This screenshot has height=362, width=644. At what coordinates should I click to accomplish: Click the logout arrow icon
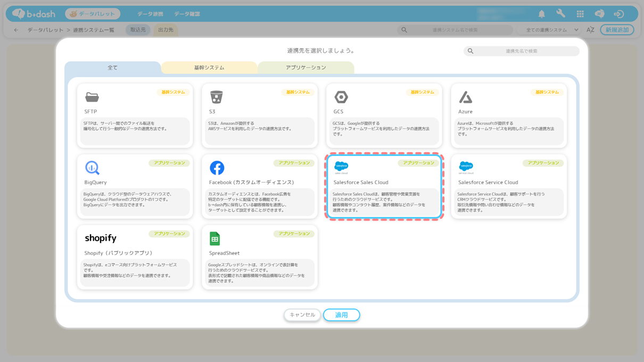point(618,14)
